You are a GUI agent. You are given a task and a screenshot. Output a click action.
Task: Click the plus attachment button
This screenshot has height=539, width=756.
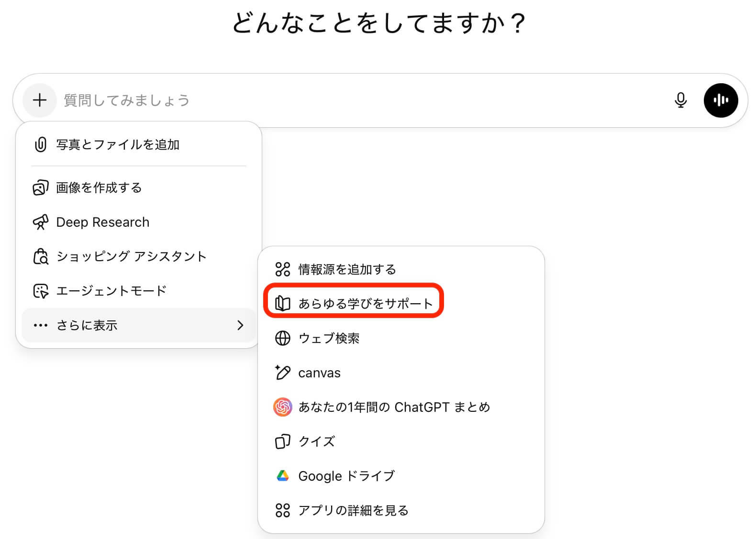(40, 100)
